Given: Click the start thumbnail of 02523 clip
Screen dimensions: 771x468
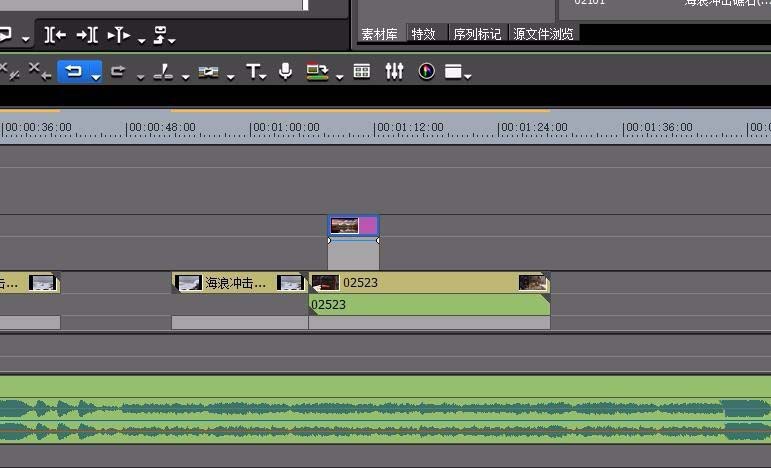Looking at the screenshot, I should (x=326, y=283).
